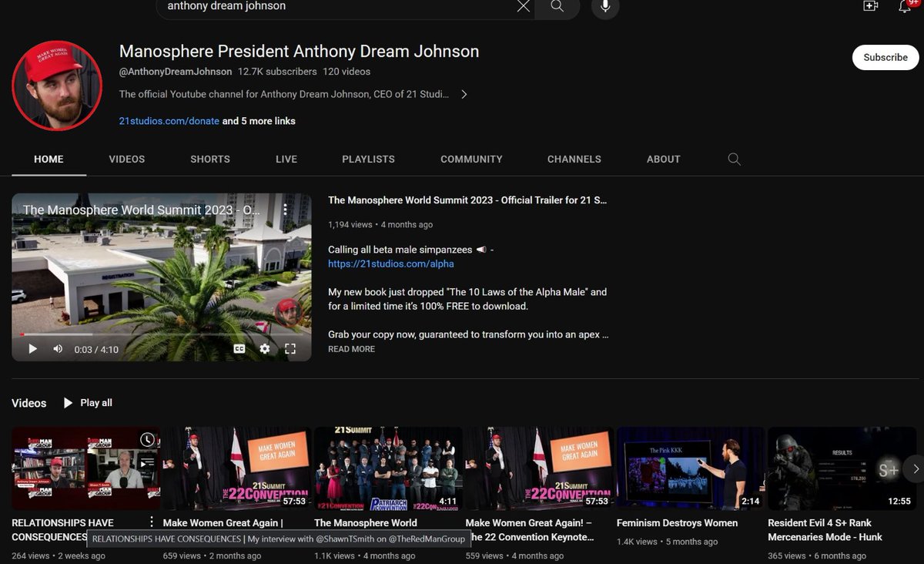Click the Subscribe button
The image size is (924, 564).
(x=885, y=57)
